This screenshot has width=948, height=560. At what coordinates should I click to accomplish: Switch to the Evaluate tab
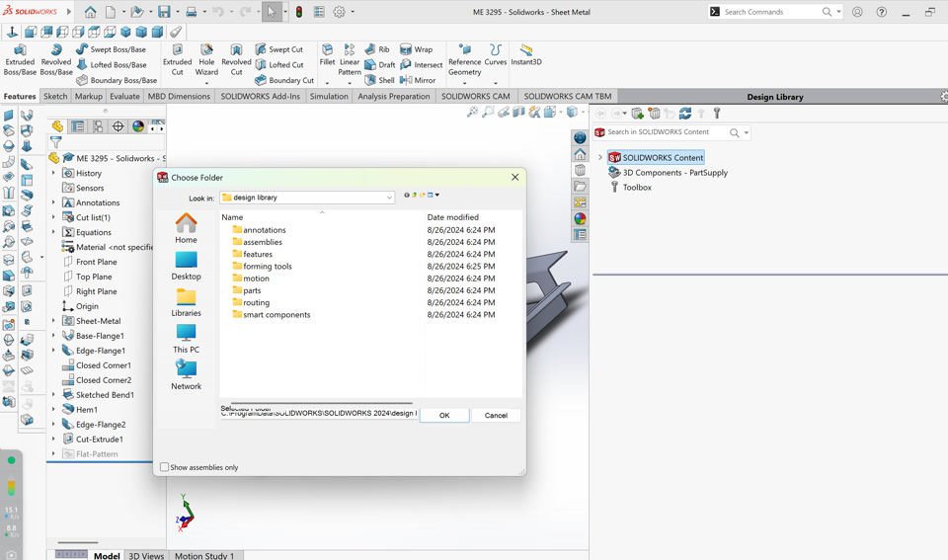click(125, 96)
